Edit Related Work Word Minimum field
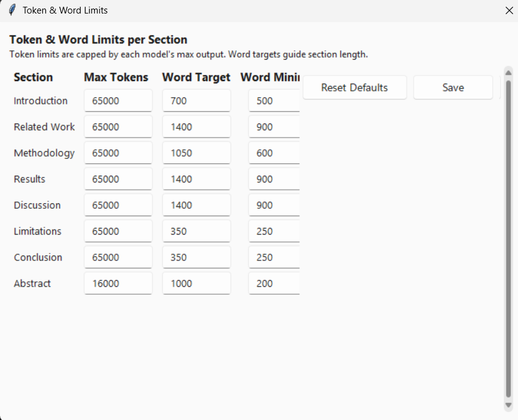The width and height of the screenshot is (518, 420). (274, 126)
